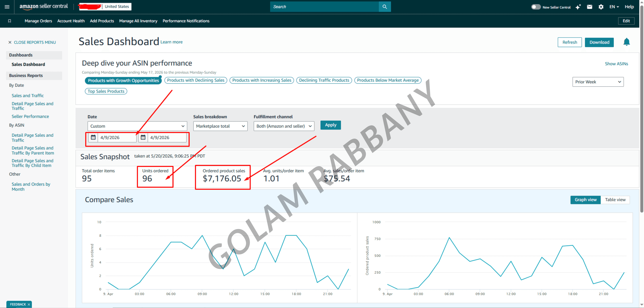Select Declining Traffic Products filter
The width and height of the screenshot is (644, 308).
(324, 80)
